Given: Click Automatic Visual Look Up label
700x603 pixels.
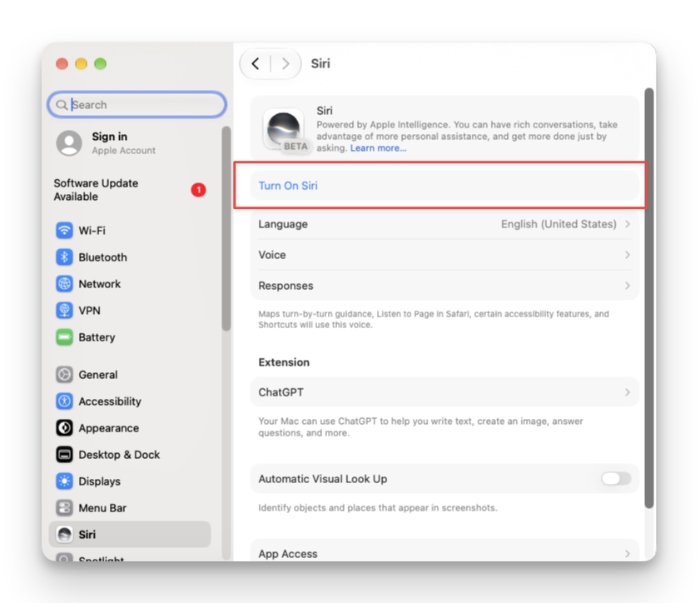Looking at the screenshot, I should pos(323,479).
